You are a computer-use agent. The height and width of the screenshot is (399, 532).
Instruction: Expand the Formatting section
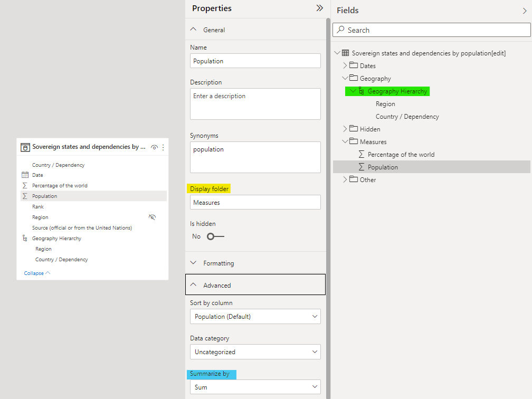tap(218, 263)
